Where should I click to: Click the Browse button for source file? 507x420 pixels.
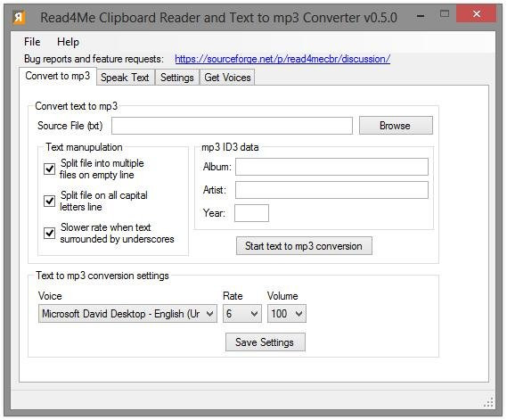[x=396, y=125]
